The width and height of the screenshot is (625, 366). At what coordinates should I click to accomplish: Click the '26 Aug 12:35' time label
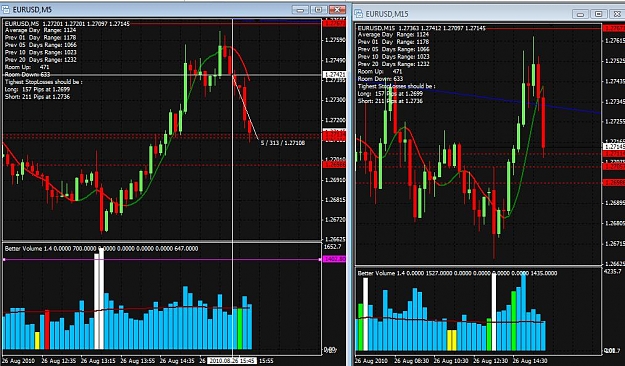(59, 361)
